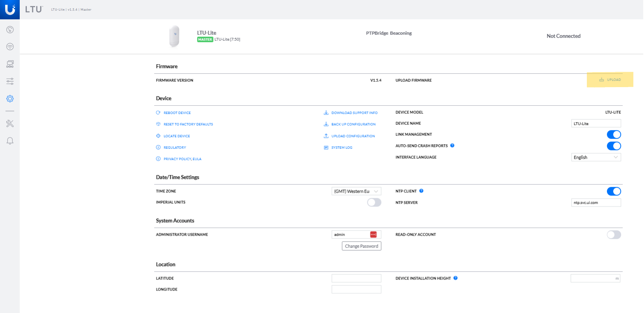Image resolution: width=644 pixels, height=313 pixels.
Task: Open the system gear sidebar icon
Action: (x=10, y=99)
